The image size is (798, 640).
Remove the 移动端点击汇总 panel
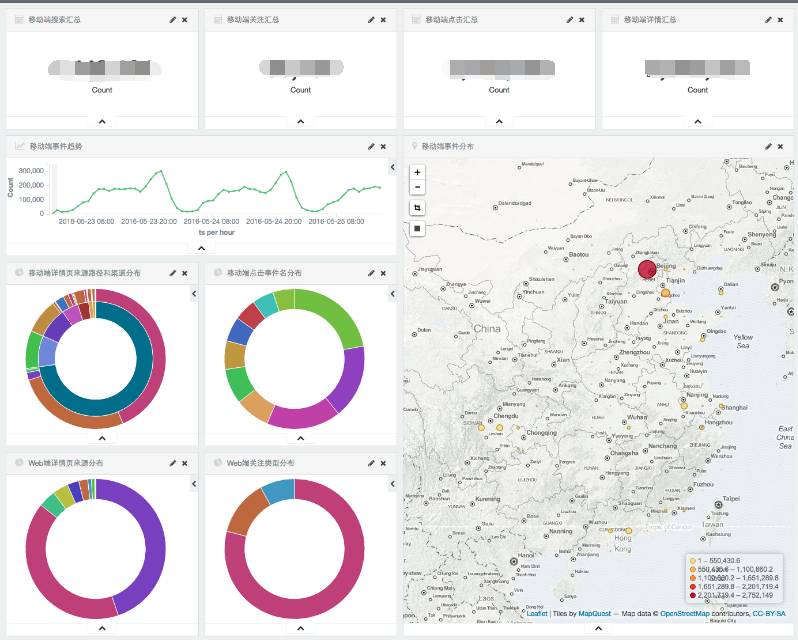[x=582, y=20]
